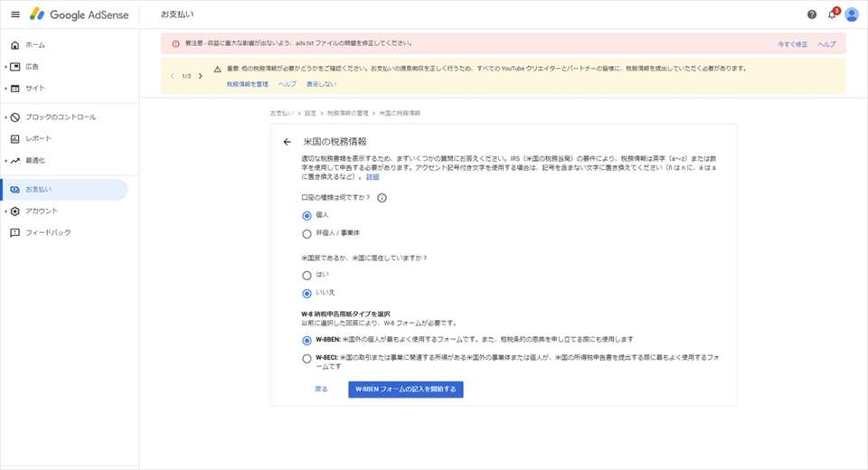Select いいえ for US citizen question

pos(307,294)
